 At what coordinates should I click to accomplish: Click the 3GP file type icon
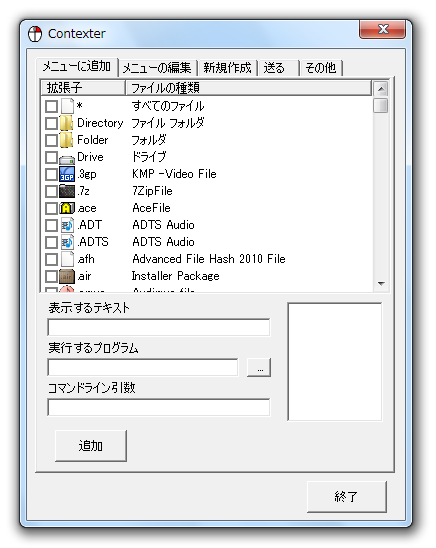(x=67, y=174)
